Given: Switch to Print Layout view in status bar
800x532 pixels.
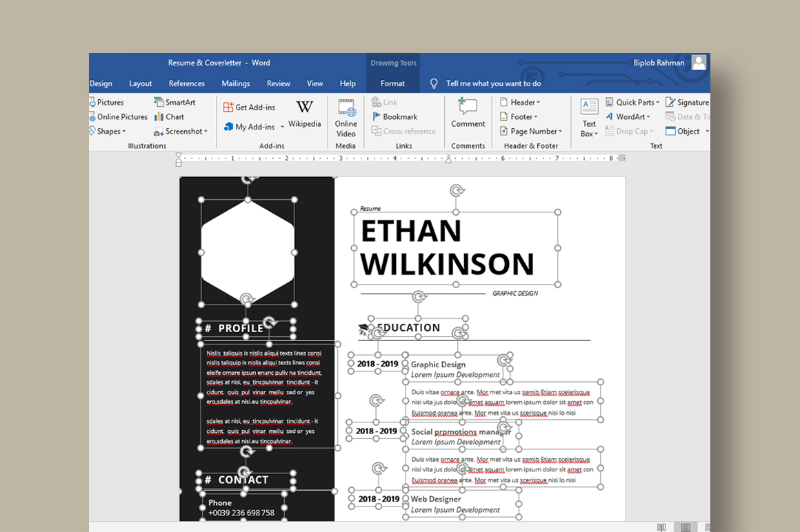Looking at the screenshot, I should click(x=686, y=527).
